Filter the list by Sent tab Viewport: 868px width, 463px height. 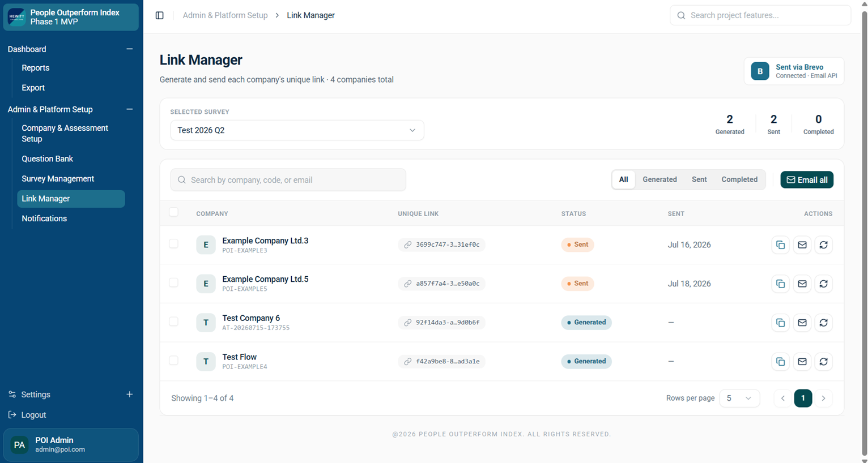point(699,179)
